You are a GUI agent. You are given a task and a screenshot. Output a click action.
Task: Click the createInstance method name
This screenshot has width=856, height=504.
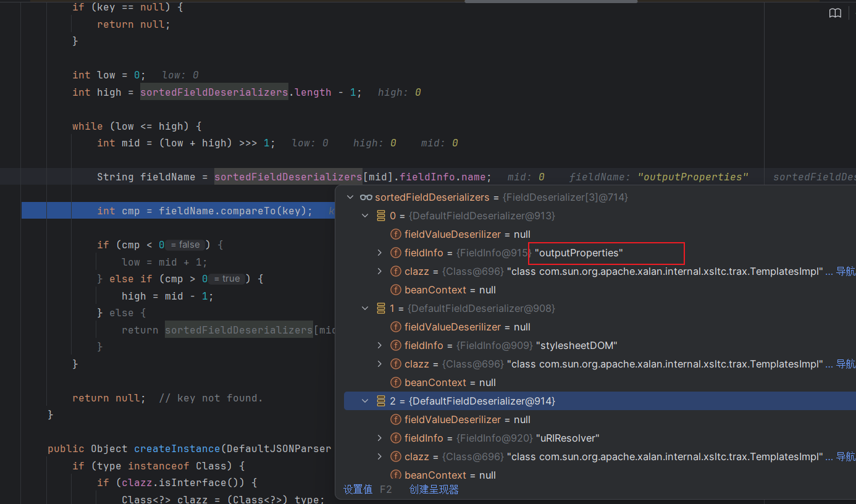(x=177, y=448)
